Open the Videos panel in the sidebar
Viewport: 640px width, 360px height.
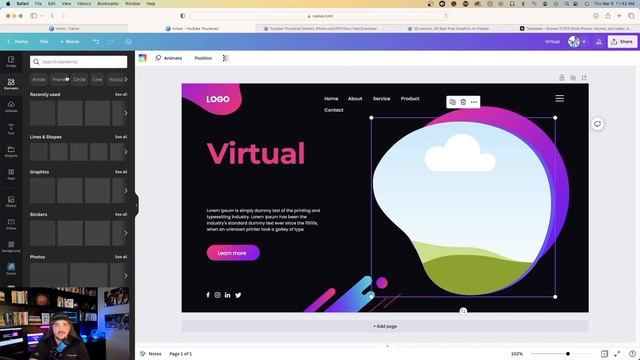11,224
